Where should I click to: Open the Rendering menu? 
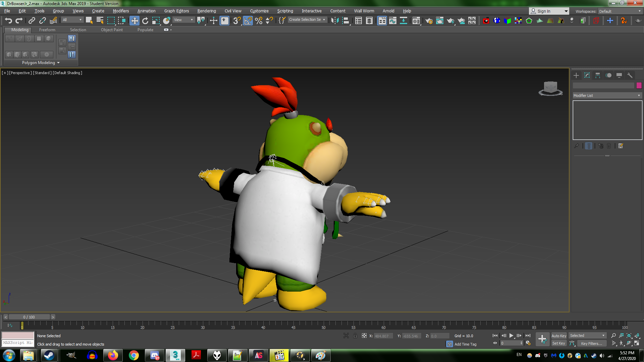tap(207, 11)
